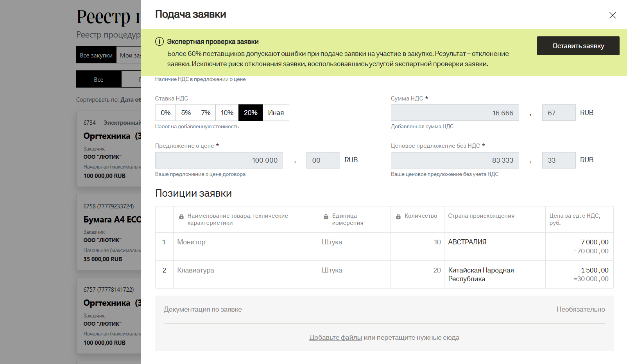Close the Подача заявки dialog

[612, 15]
